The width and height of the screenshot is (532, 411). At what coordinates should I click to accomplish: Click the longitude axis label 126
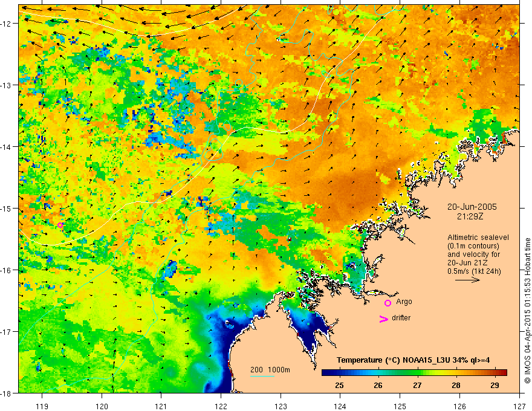pyautogui.click(x=459, y=406)
